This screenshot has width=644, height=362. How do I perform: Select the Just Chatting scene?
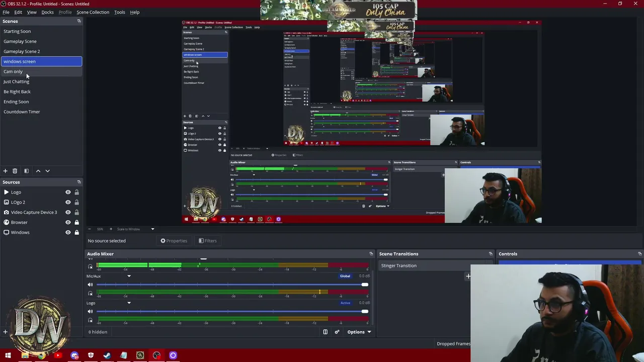[41, 81]
